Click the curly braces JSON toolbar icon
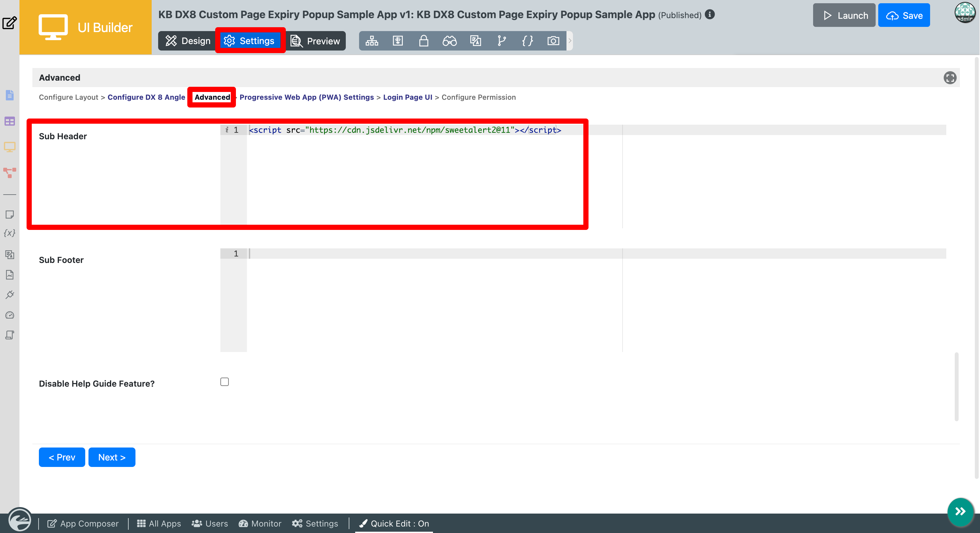 point(527,41)
